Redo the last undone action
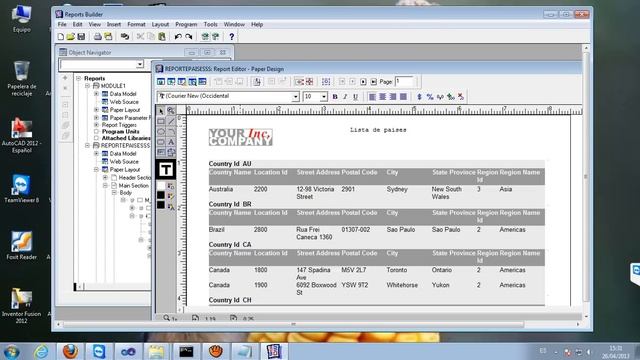Viewport: 640px width, 360px height. (x=189, y=37)
